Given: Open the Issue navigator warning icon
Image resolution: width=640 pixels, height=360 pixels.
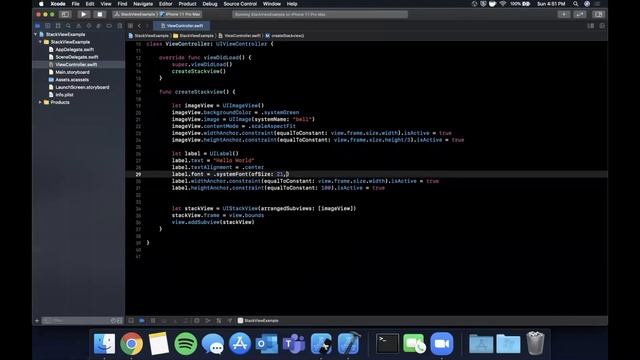Looking at the screenshot, I should tap(78, 26).
